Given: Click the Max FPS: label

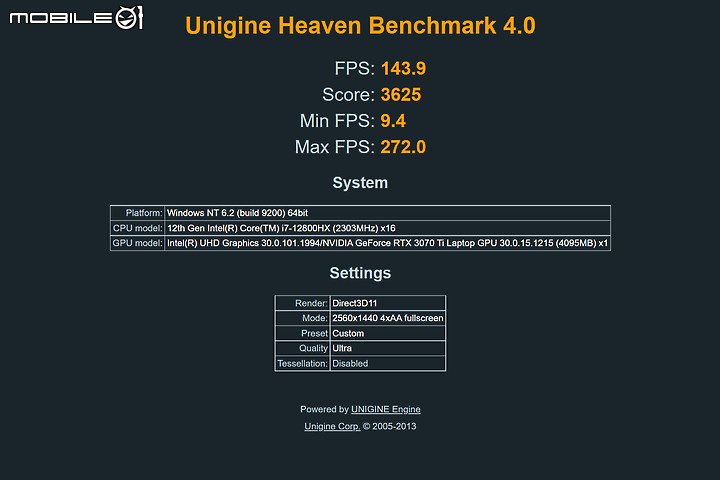Looking at the screenshot, I should pos(335,147).
